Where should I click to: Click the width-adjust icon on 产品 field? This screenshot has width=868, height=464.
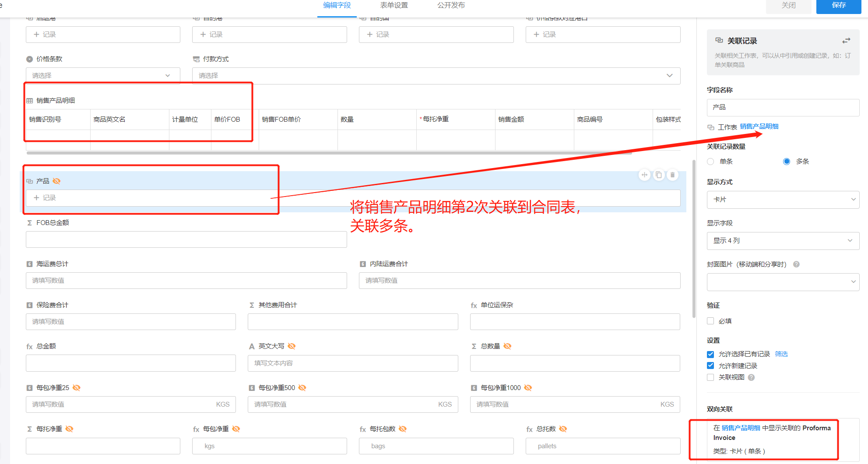coord(644,175)
